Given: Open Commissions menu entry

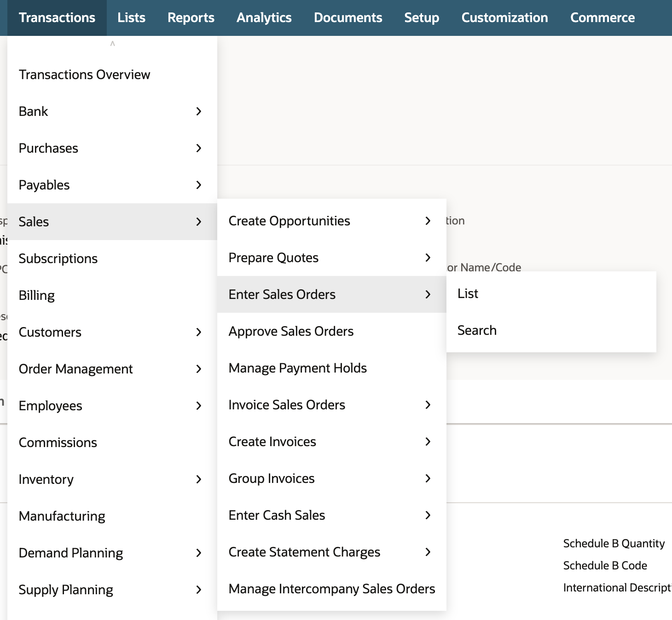Looking at the screenshot, I should [112, 442].
